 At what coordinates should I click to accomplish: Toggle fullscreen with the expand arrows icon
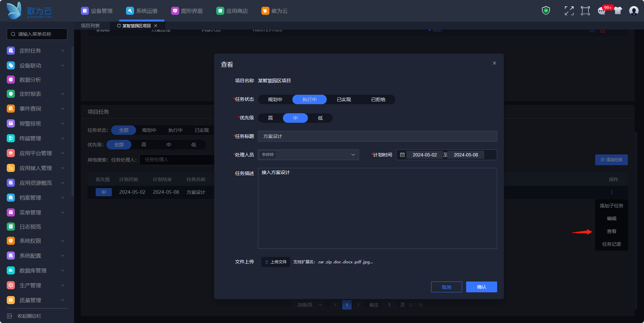point(569,11)
